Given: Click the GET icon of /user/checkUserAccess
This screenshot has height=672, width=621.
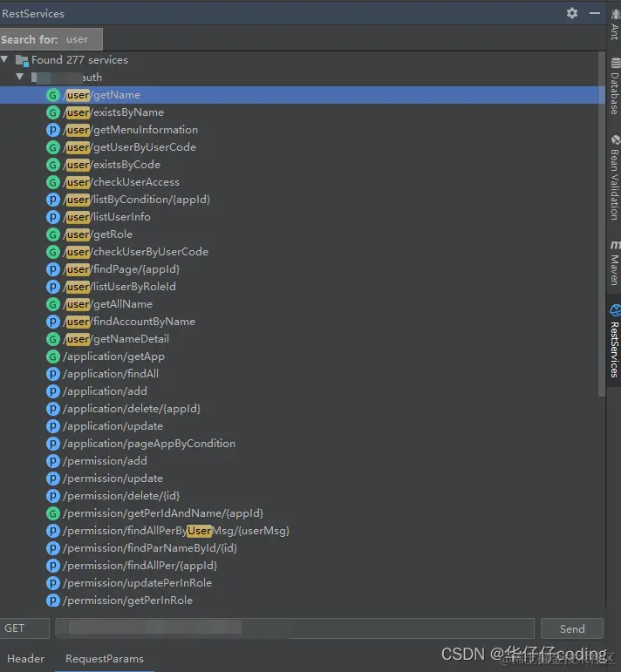Looking at the screenshot, I should point(52,182).
